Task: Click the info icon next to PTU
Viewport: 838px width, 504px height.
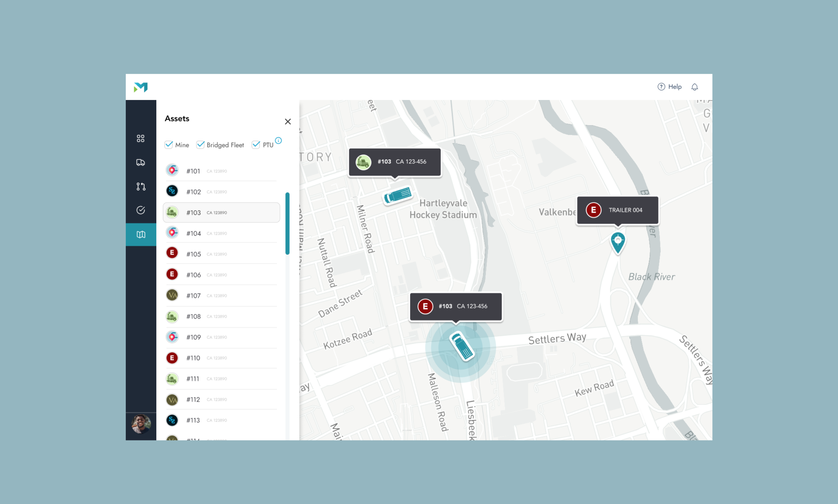Action: click(x=278, y=140)
